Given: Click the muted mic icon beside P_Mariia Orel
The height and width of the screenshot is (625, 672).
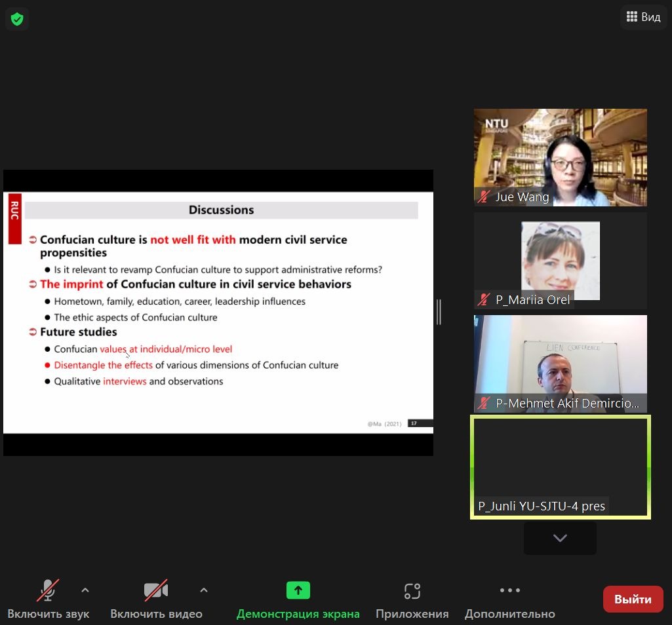Looking at the screenshot, I should pyautogui.click(x=485, y=300).
